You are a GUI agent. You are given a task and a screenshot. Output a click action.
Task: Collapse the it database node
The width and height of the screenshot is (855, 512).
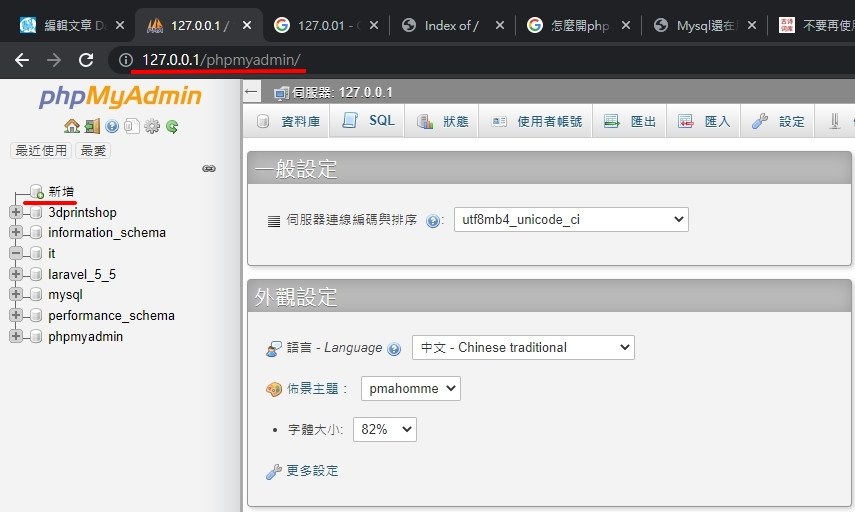16,253
